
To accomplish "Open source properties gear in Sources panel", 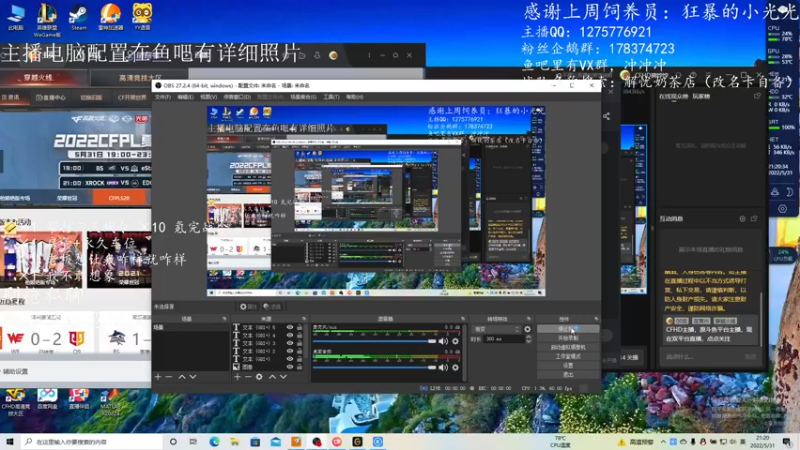I will coord(259,377).
